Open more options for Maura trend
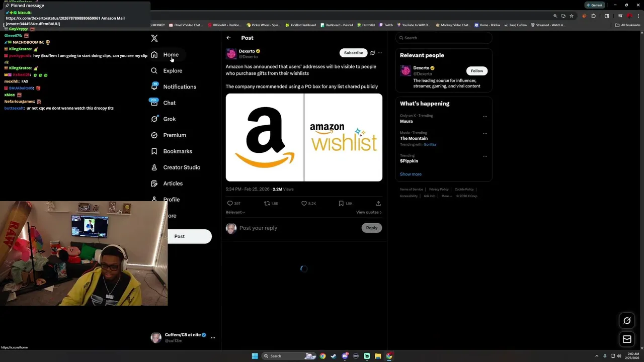Screen dimensions: 644x362 coord(485,117)
